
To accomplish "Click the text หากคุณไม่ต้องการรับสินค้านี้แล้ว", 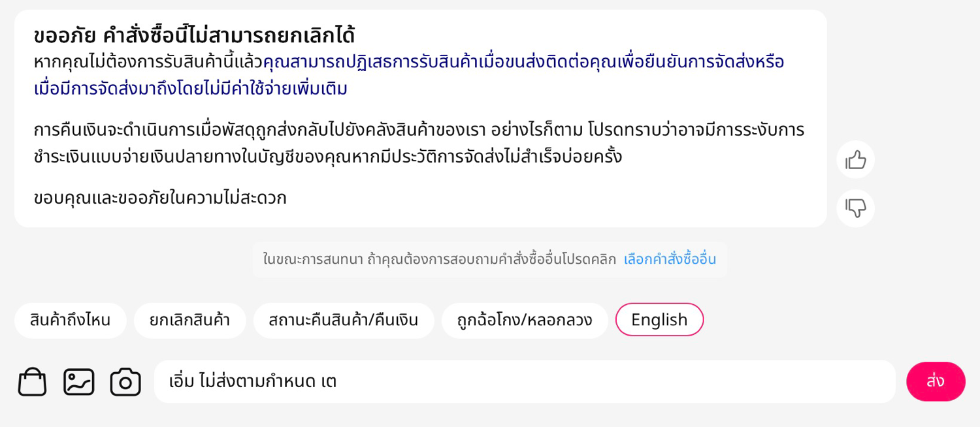I will coord(148,62).
